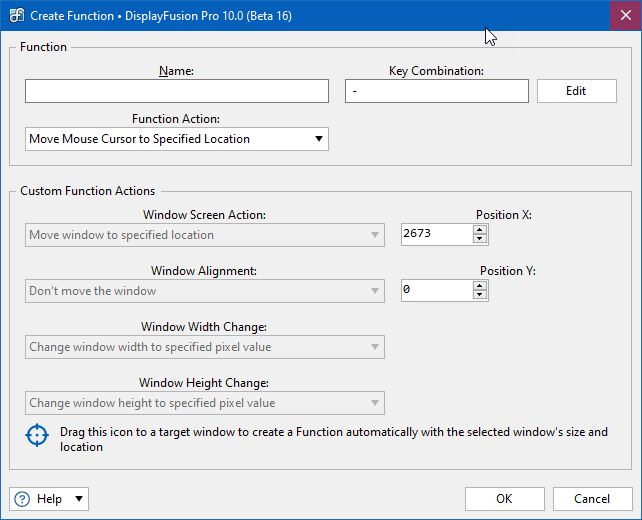Click the DisplayFusion logo in title bar
The image size is (642, 520).
pyautogui.click(x=17, y=16)
